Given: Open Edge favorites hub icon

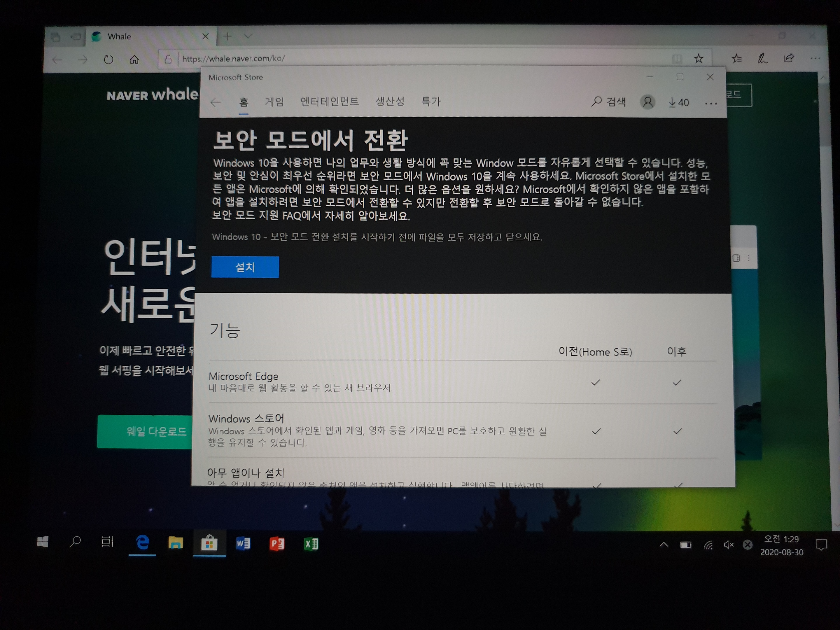Looking at the screenshot, I should click(x=737, y=58).
